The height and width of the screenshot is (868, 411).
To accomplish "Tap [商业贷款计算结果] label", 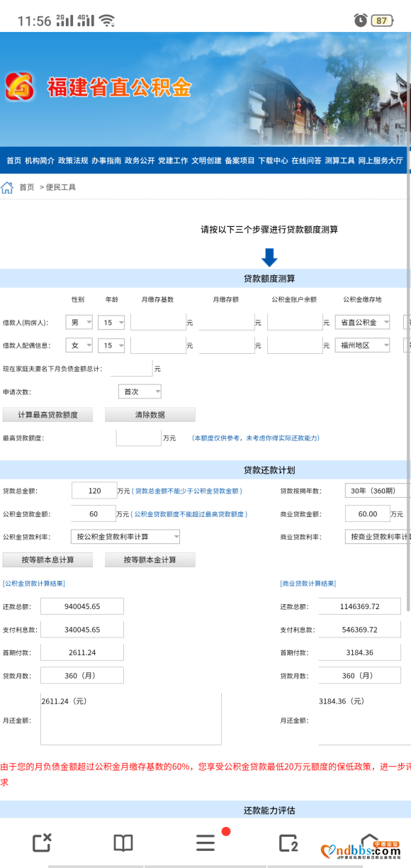I will pyautogui.click(x=308, y=584).
